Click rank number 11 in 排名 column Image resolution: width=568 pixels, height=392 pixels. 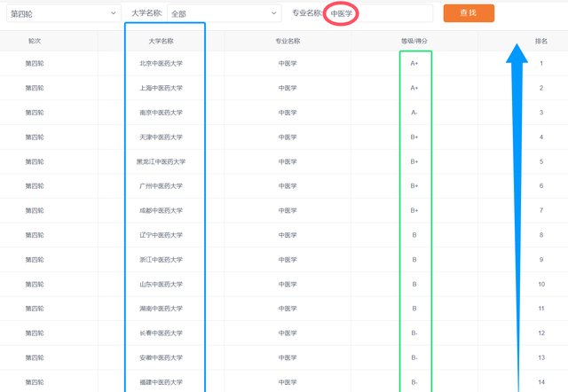[x=541, y=309]
